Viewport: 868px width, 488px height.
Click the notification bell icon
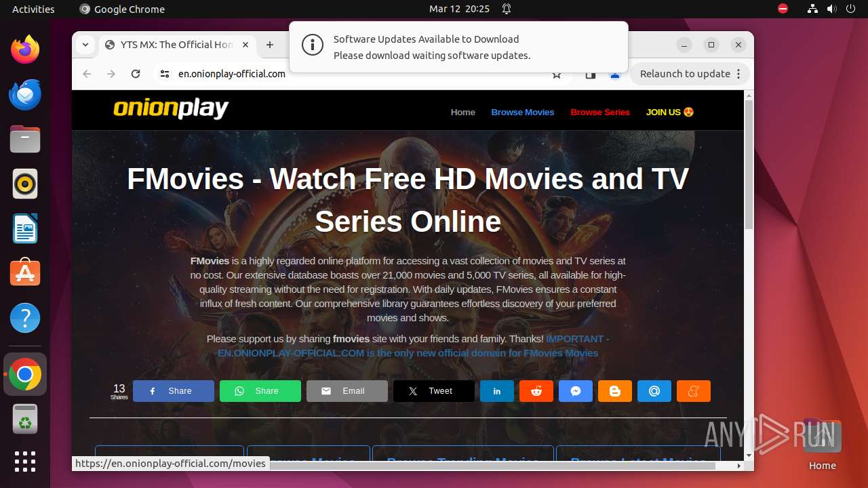tap(507, 9)
